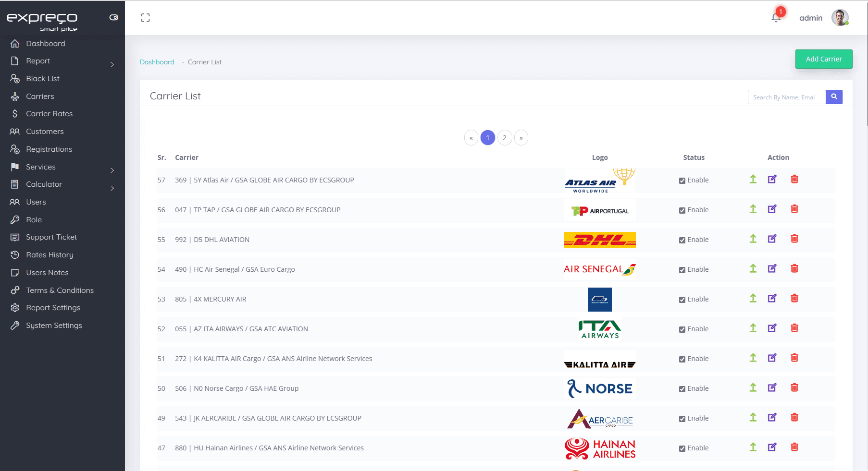Delete the 5Y Atlas Air carrier

click(x=794, y=179)
